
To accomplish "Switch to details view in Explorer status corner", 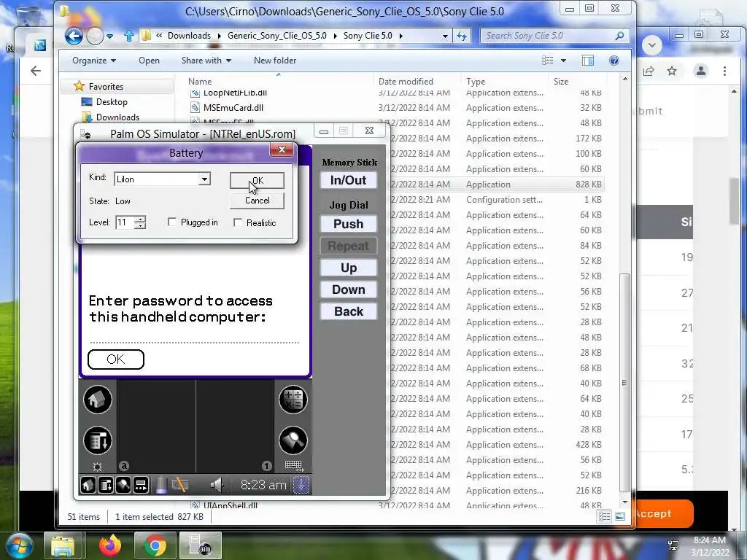I will pyautogui.click(x=604, y=517).
